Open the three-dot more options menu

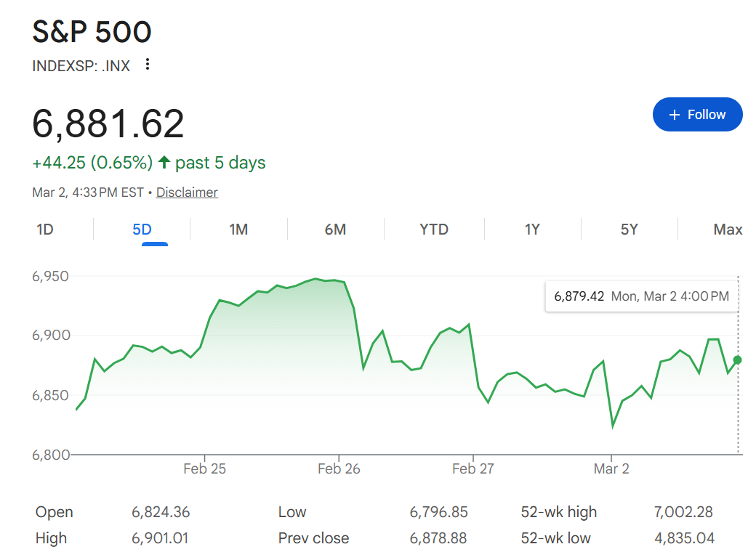point(148,65)
